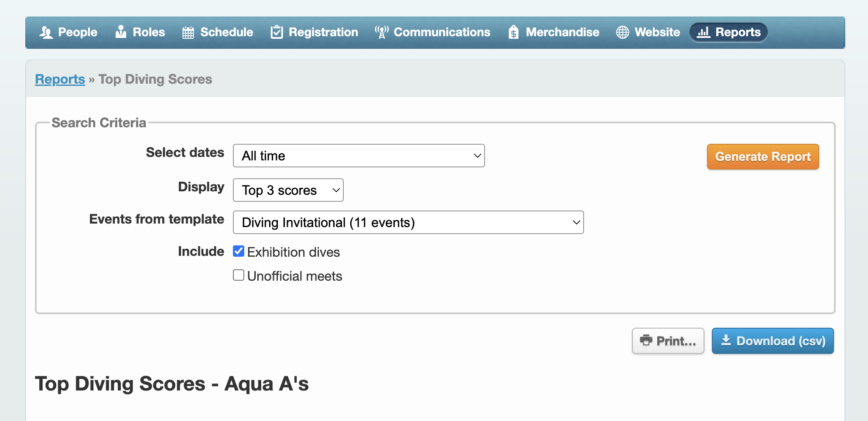Click the Display field label

pyautogui.click(x=201, y=187)
